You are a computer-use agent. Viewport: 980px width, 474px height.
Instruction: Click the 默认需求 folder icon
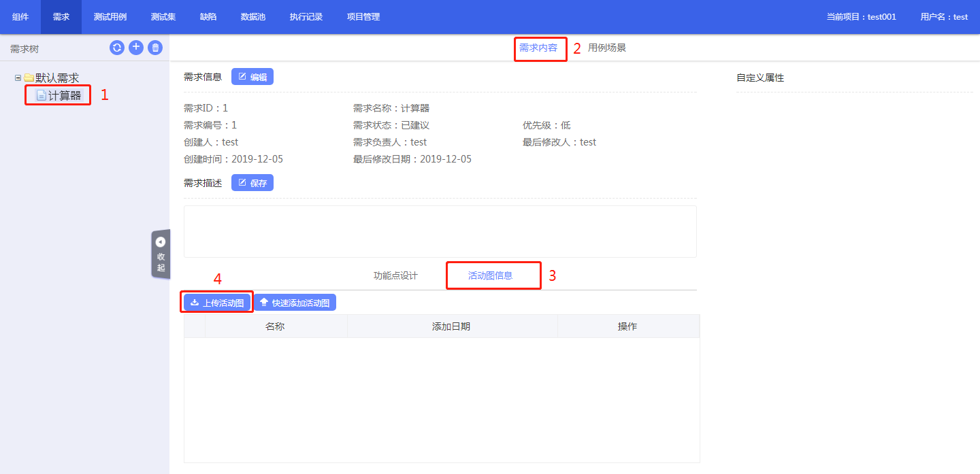[x=29, y=78]
